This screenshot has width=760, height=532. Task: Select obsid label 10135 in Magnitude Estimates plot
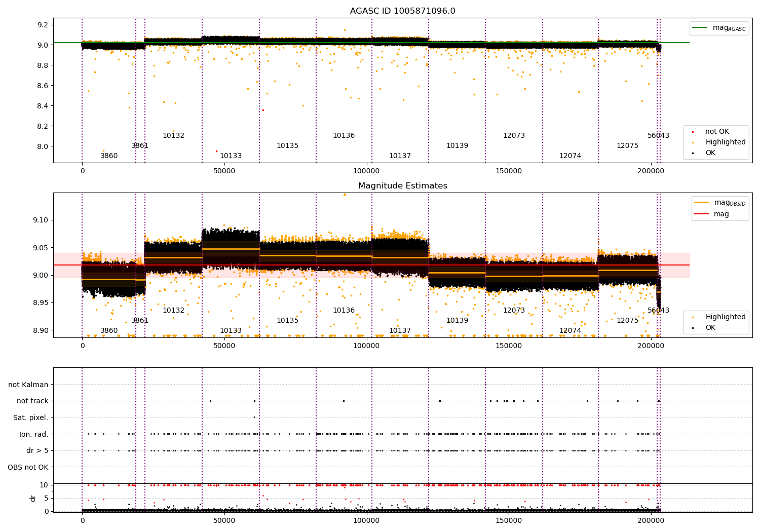[287, 321]
